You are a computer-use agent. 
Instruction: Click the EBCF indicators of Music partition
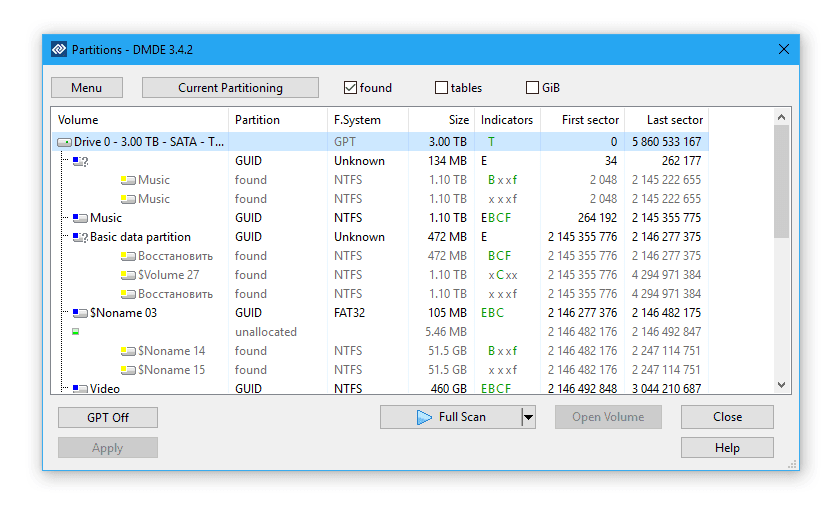[496, 218]
